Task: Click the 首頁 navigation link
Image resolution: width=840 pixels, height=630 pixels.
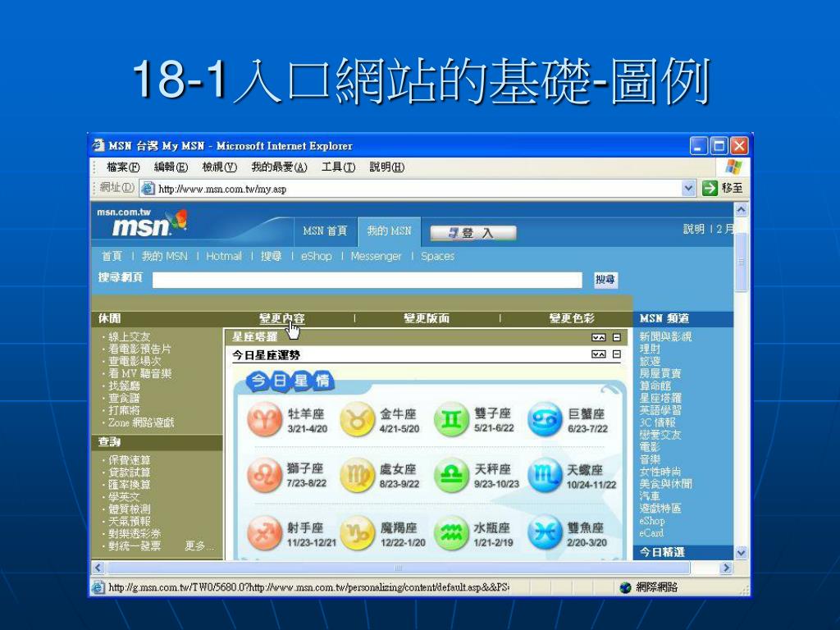Action: [x=112, y=256]
